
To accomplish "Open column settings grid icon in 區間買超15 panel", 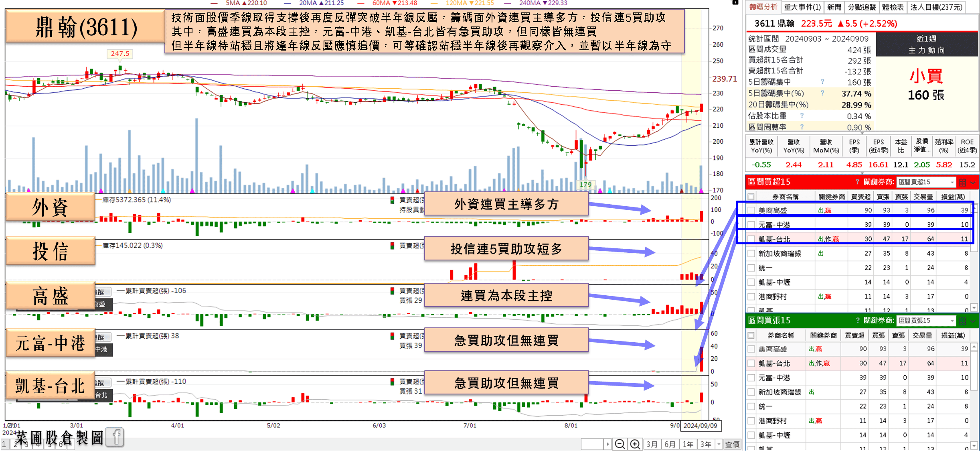I will [962, 183].
